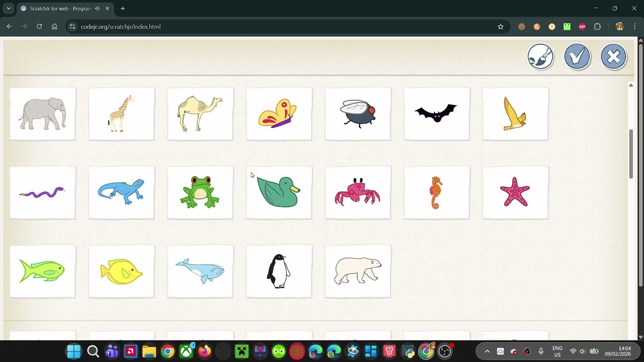
Task: Click the character list scrollbar thumb
Action: pos(631,153)
